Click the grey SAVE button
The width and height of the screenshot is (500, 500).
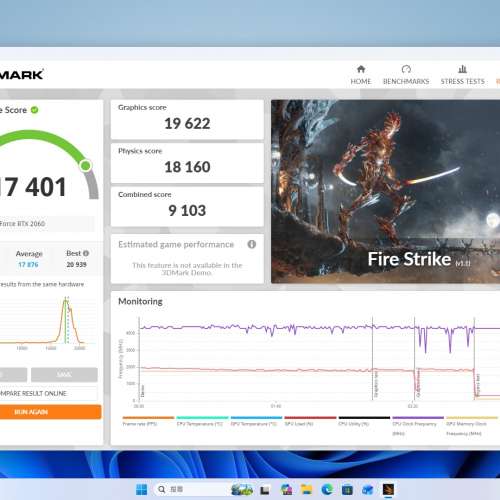click(64, 375)
